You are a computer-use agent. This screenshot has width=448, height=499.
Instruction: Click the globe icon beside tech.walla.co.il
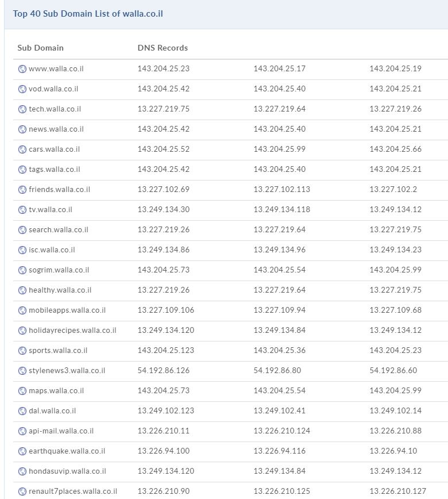22,109
